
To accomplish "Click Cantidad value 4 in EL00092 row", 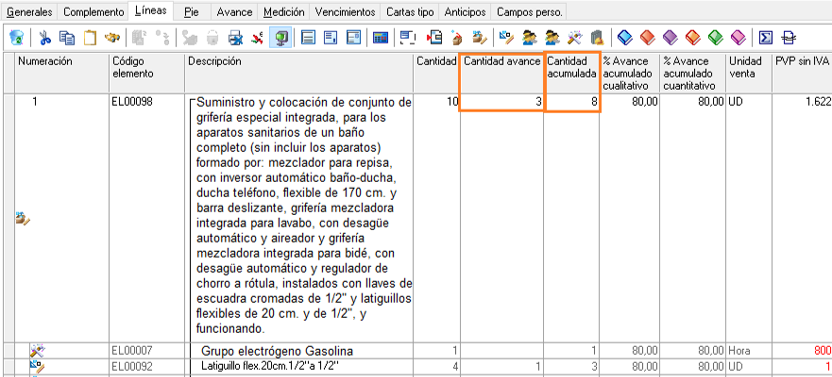I will click(x=454, y=366).
